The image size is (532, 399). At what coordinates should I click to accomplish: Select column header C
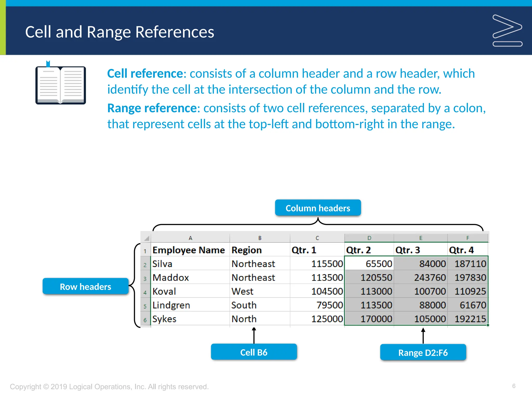317,238
